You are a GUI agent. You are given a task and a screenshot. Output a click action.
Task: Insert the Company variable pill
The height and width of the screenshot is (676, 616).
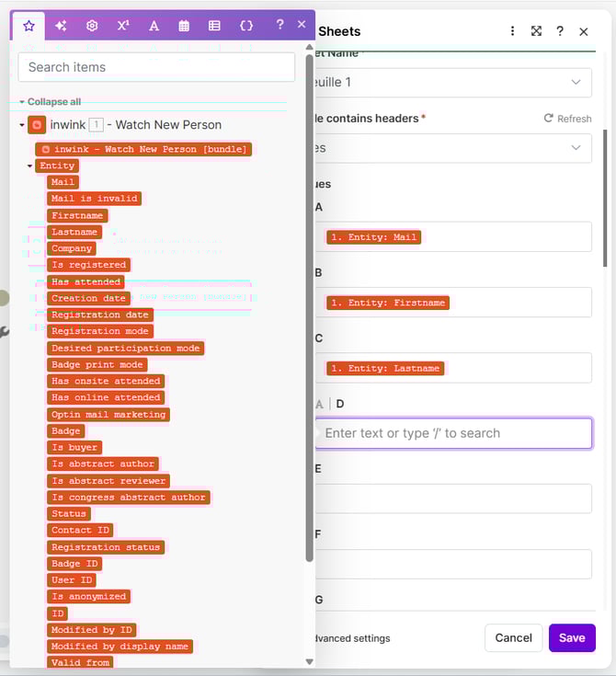click(x=72, y=248)
